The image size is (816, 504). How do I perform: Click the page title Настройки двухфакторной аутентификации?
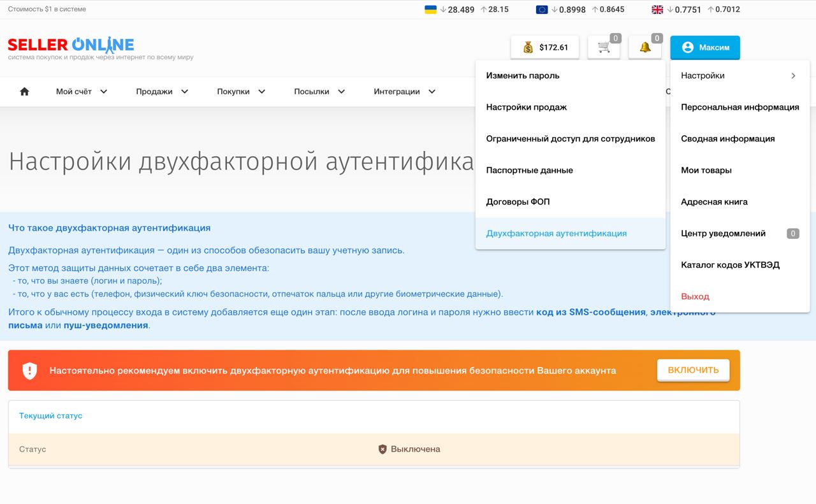tap(242, 161)
